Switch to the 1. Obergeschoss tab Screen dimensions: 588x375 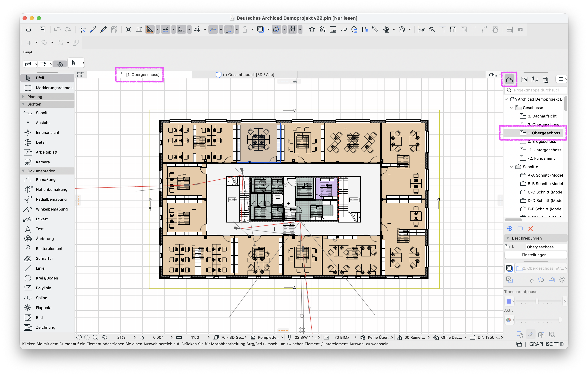tap(139, 75)
